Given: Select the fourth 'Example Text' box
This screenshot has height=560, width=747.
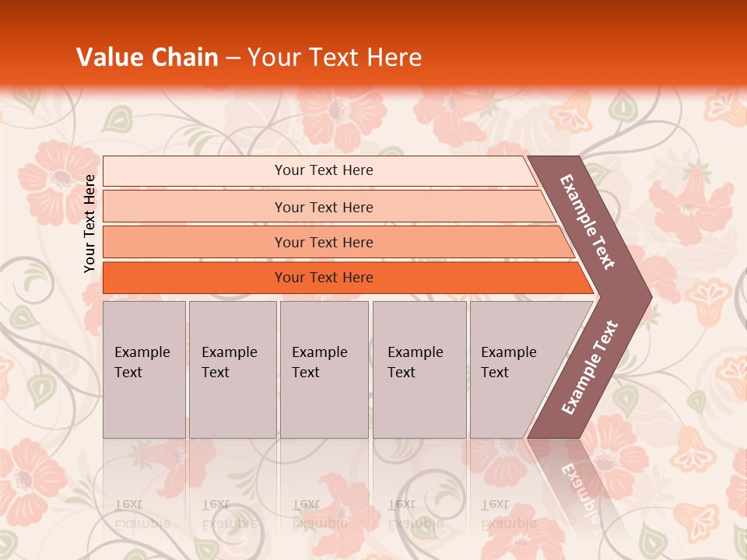Looking at the screenshot, I should 419,369.
